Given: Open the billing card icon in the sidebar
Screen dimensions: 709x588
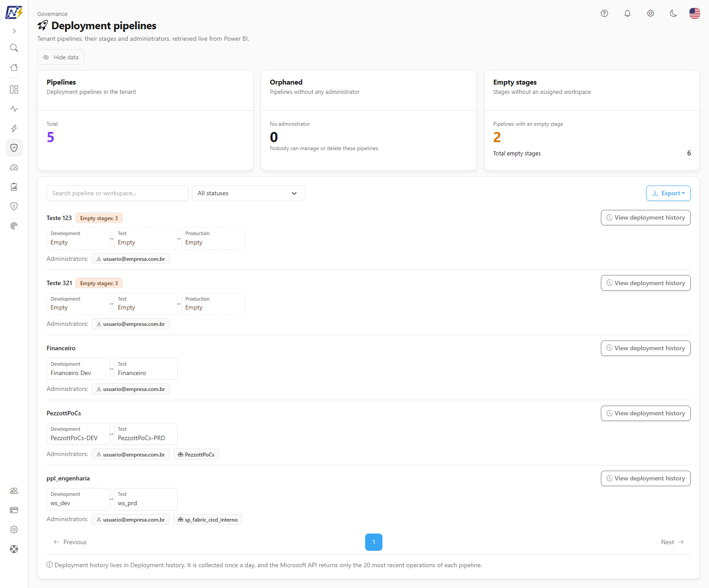Looking at the screenshot, I should tap(14, 510).
